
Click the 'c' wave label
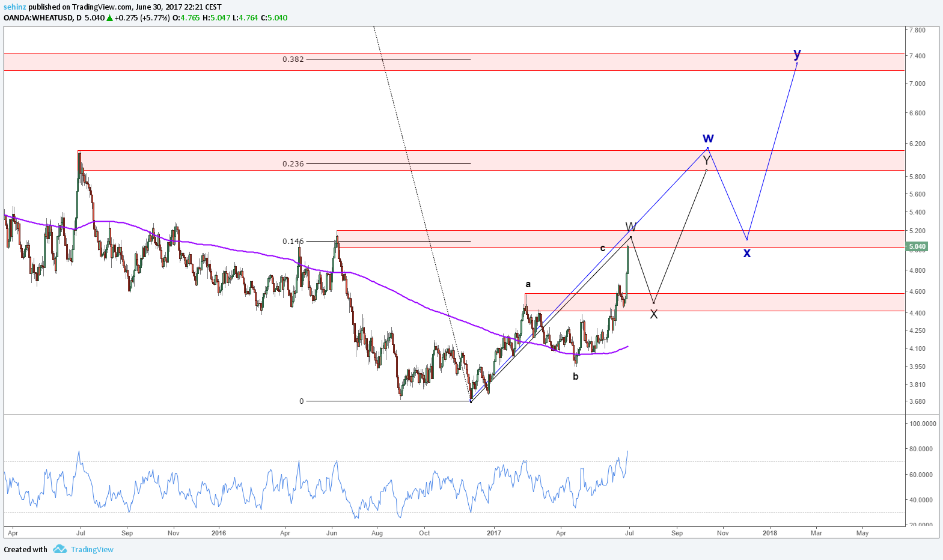[603, 248]
